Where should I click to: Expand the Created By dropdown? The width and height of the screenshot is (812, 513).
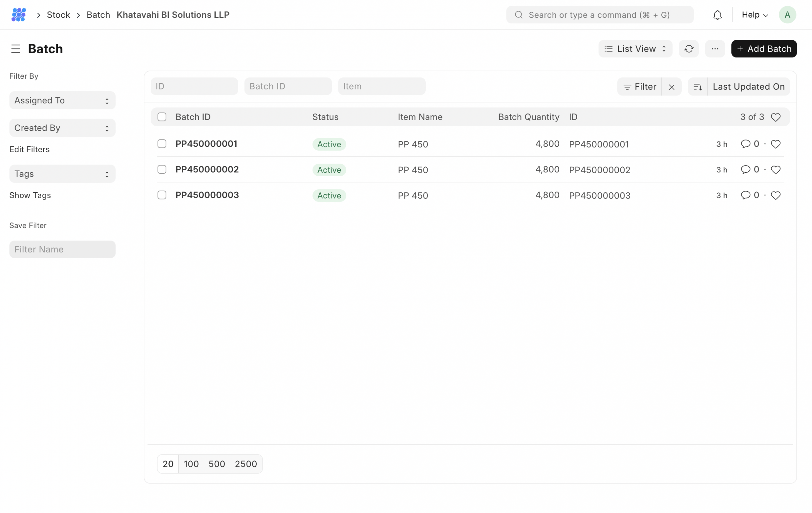[x=62, y=128]
